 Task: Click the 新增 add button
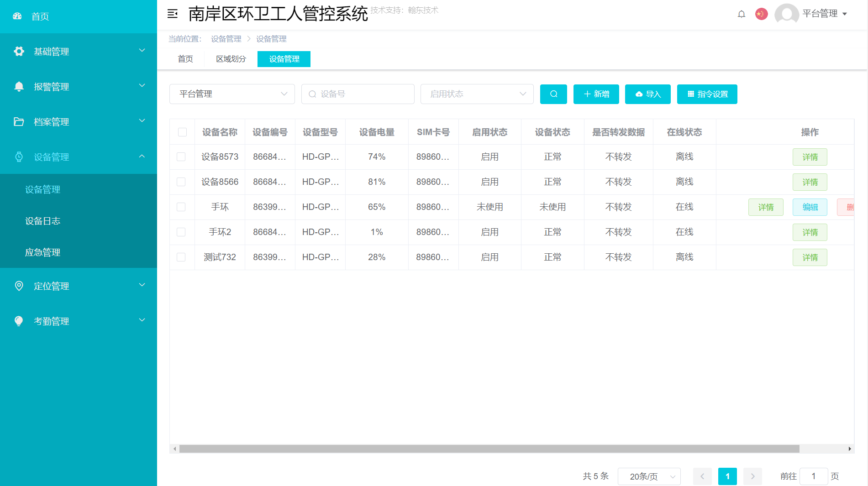point(596,94)
